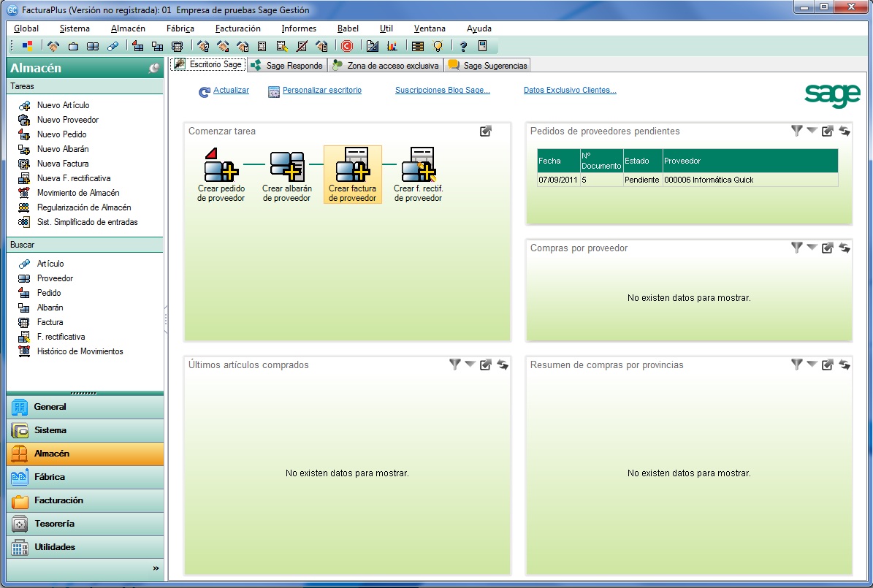Click the pin icon in the Almacén header
873x588 pixels.
click(x=153, y=68)
